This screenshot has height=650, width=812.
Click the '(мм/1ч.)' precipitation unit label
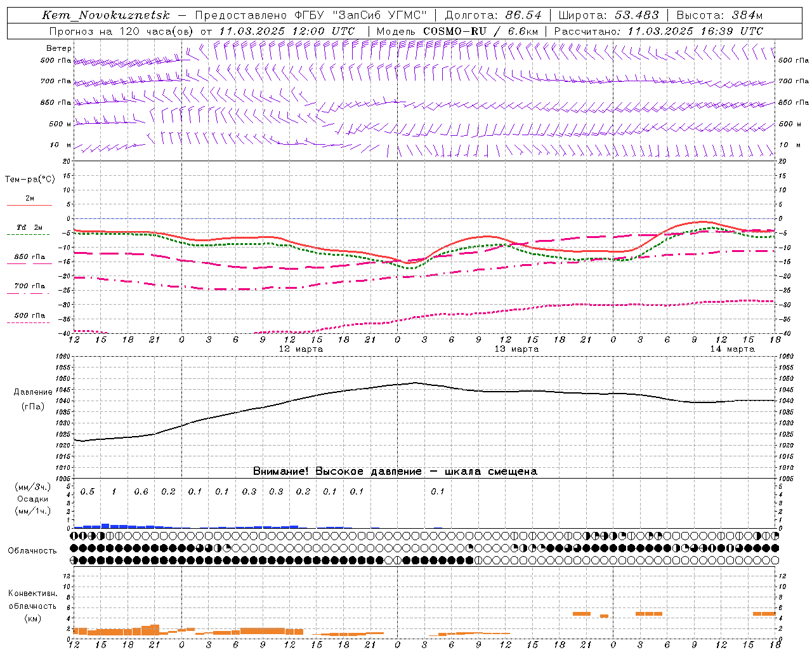32,511
